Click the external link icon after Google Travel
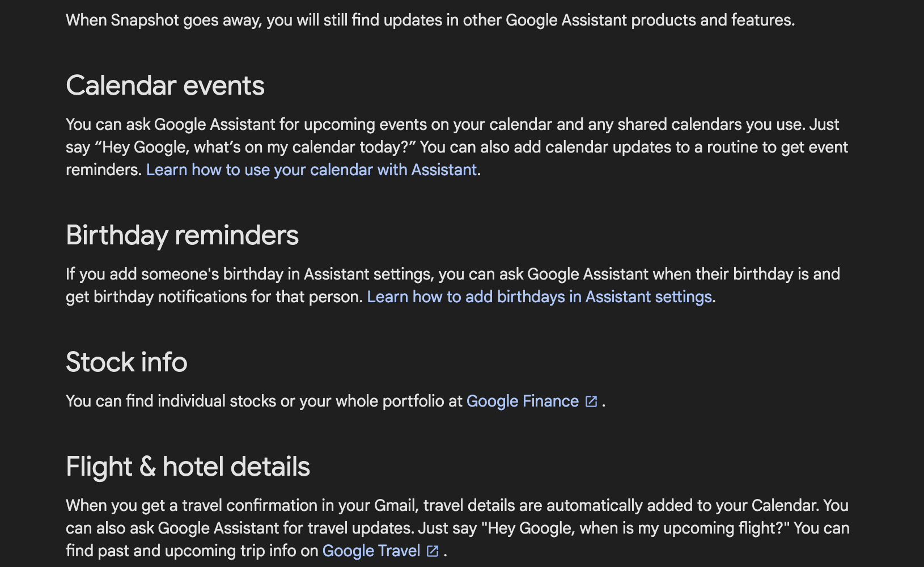 433,551
